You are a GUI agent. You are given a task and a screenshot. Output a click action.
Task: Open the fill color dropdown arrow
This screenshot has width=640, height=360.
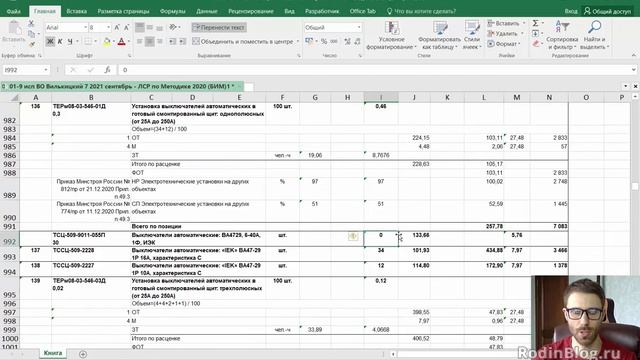tap(114, 41)
